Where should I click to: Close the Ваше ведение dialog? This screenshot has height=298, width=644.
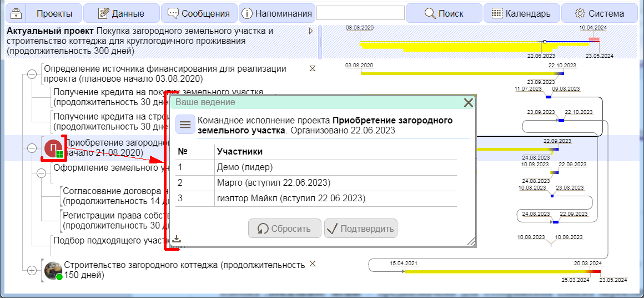coord(468,102)
